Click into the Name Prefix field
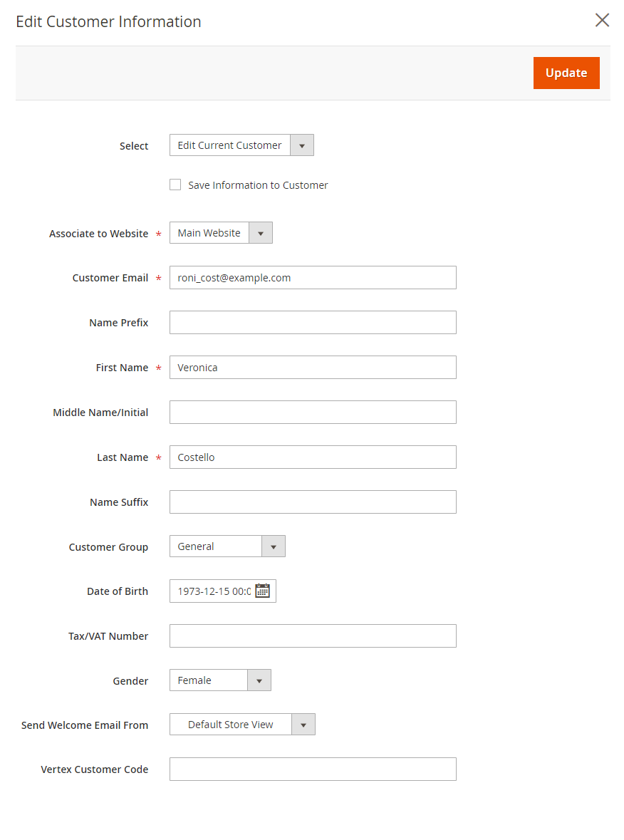 (x=313, y=323)
